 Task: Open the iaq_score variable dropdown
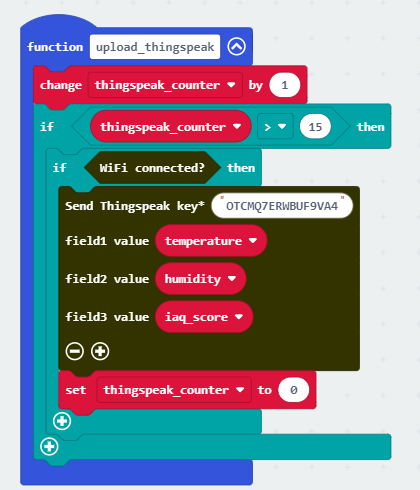click(x=204, y=317)
